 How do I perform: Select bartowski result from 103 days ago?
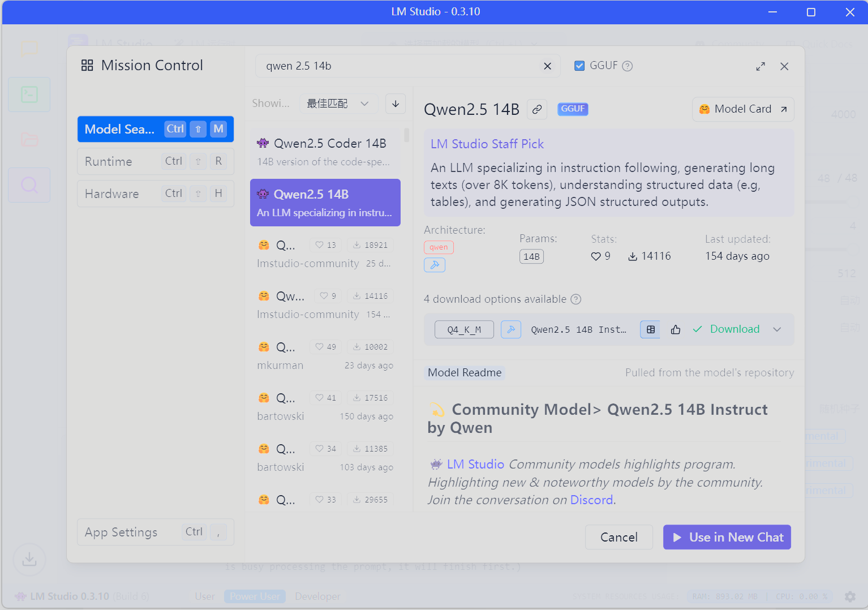325,457
